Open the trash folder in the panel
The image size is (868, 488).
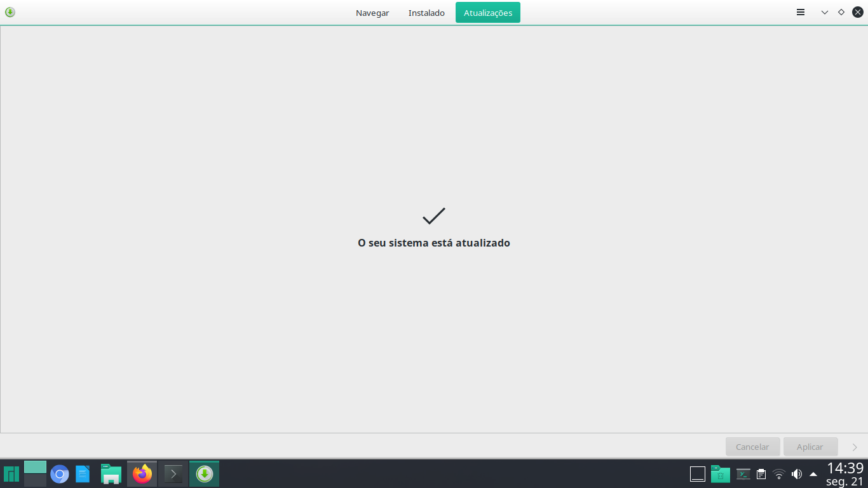[720, 474]
